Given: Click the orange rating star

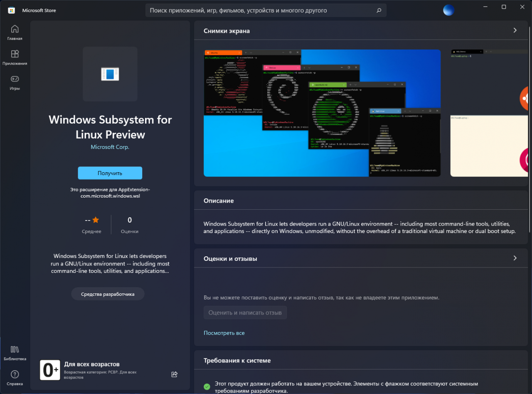Looking at the screenshot, I should (x=96, y=220).
